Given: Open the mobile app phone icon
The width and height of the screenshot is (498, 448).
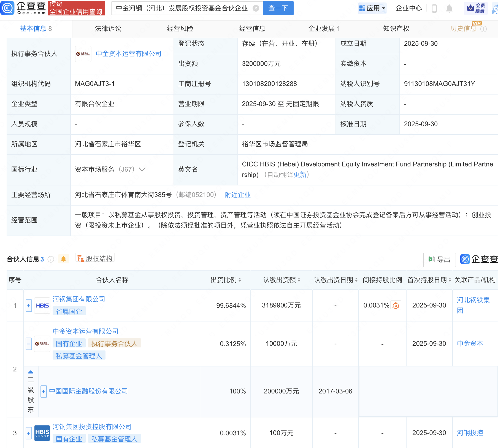Looking at the screenshot, I should 434,9.
